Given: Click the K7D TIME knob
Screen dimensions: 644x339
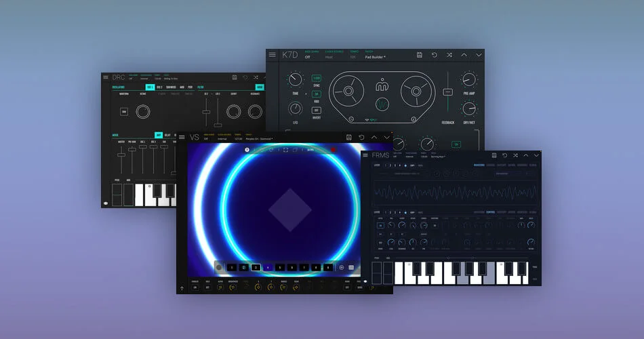Looking at the screenshot, I should 295,79.
